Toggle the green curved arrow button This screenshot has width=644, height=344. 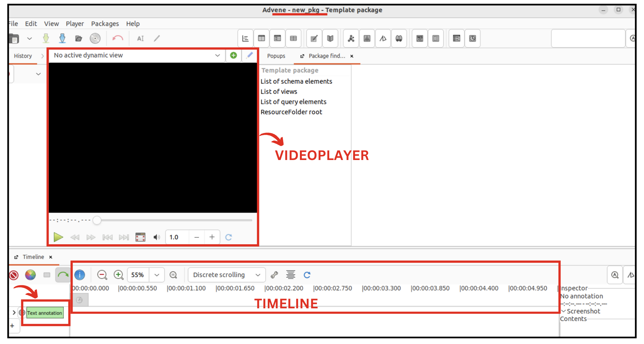click(x=63, y=275)
